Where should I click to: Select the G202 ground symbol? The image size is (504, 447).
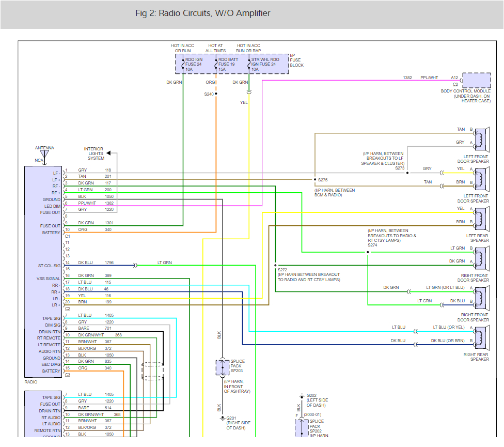(x=301, y=395)
